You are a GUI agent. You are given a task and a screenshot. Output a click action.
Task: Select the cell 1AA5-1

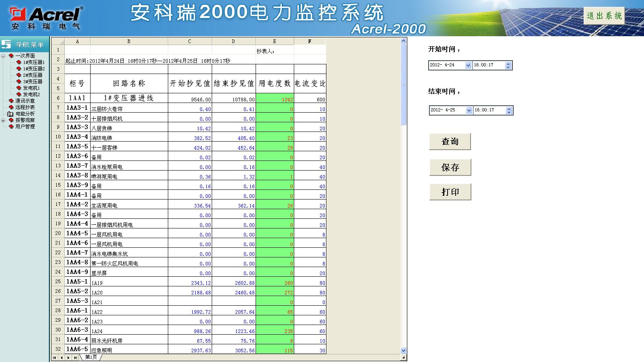click(x=77, y=282)
